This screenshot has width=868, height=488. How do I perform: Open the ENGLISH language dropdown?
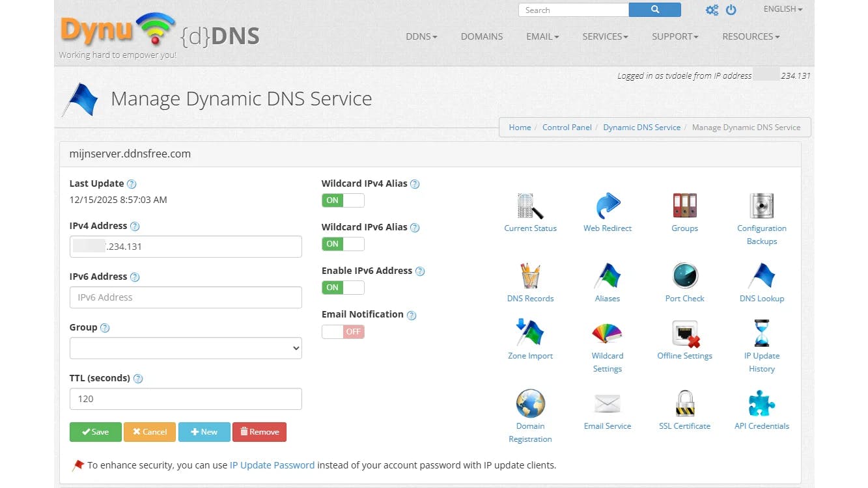(x=783, y=9)
